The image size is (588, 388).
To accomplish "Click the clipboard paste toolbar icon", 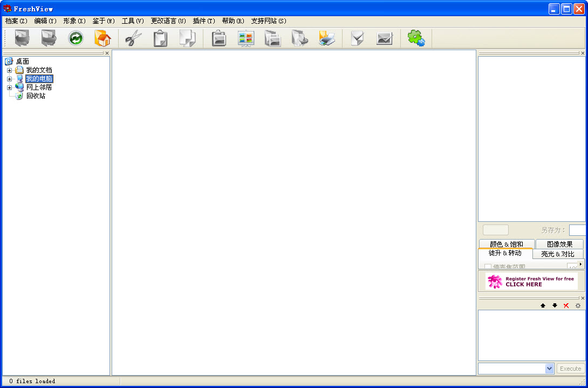I will point(160,38).
